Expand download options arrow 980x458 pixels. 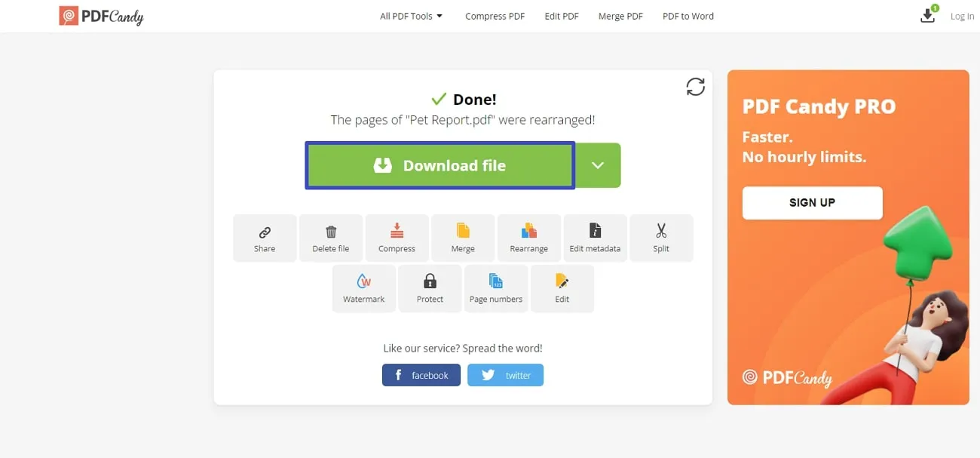tap(598, 165)
